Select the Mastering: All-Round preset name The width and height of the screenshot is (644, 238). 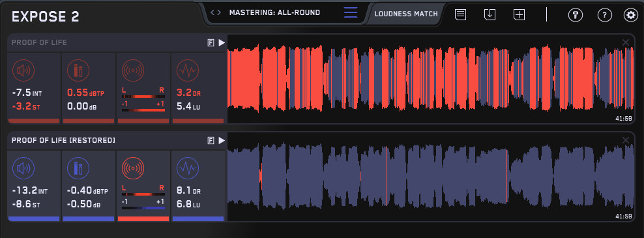[274, 12]
